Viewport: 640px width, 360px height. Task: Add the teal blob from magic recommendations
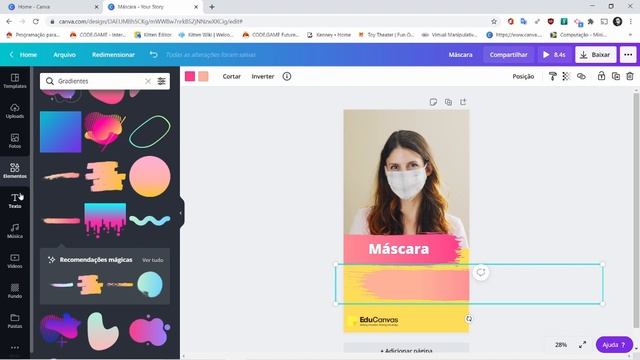(150, 284)
